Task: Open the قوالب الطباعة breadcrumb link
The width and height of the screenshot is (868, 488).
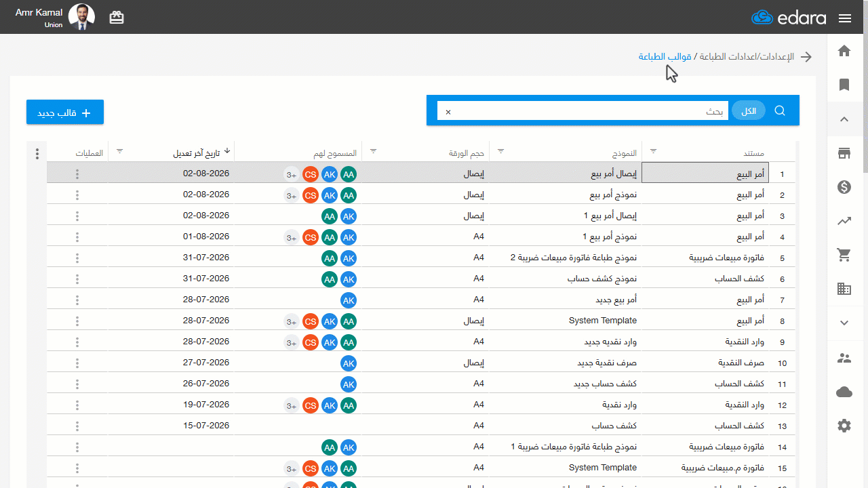Action: pyautogui.click(x=665, y=56)
